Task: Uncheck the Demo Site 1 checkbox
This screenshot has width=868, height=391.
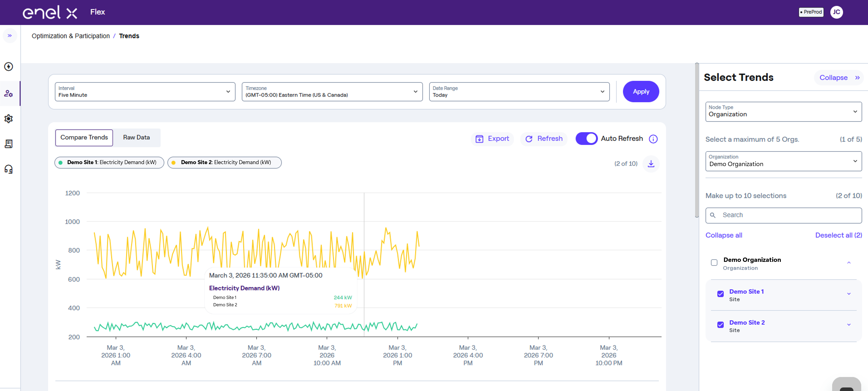Action: [x=720, y=294]
